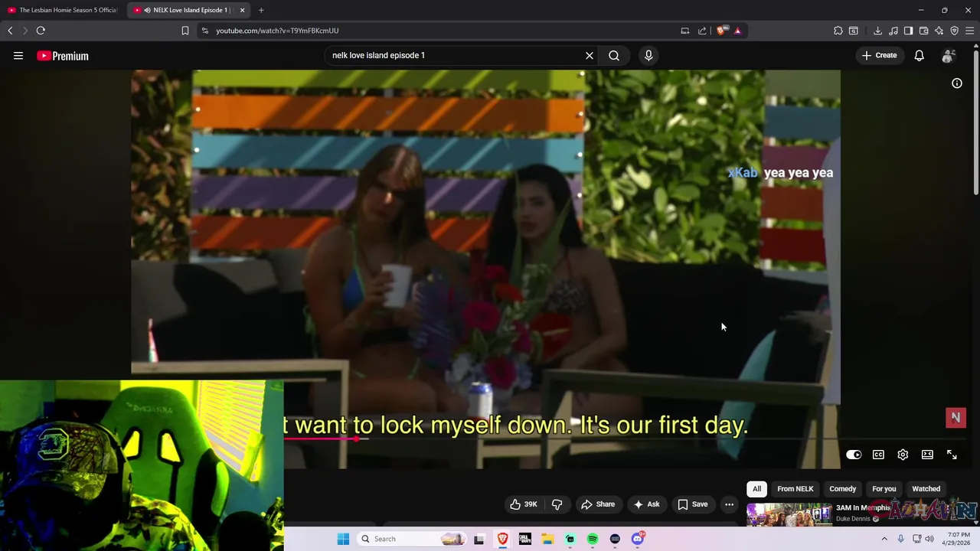Image resolution: width=980 pixels, height=551 pixels.
Task: Open Brave playlist music note icon
Action: tap(893, 31)
